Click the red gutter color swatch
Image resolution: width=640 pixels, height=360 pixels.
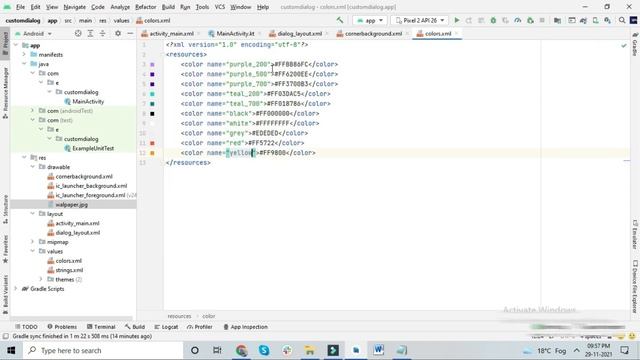pyautogui.click(x=152, y=143)
